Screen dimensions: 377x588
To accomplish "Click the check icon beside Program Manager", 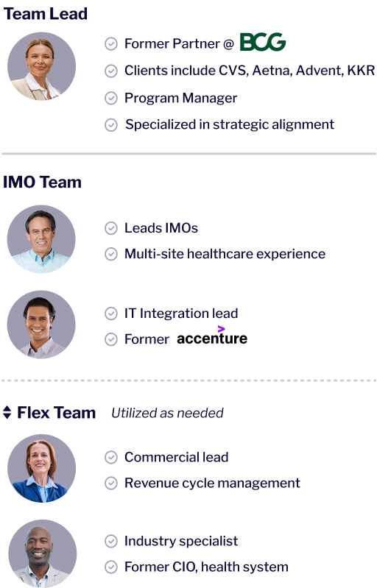I will pos(111,99).
